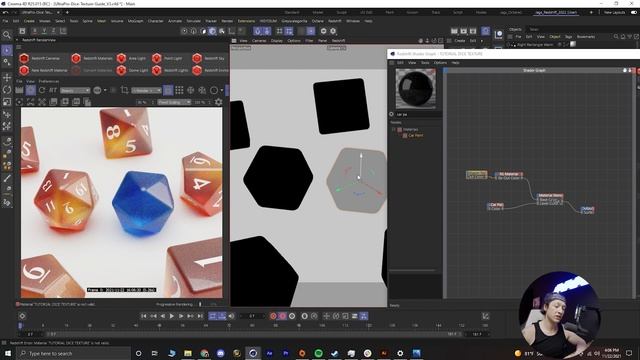Toggle the X axis lock button

click(x=35, y=31)
